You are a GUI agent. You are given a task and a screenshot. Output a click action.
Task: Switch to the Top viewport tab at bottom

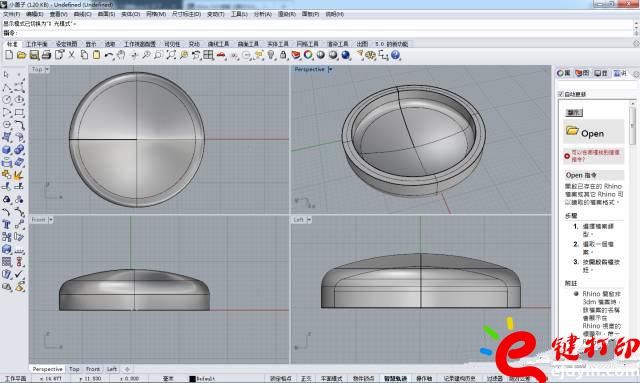point(74,369)
